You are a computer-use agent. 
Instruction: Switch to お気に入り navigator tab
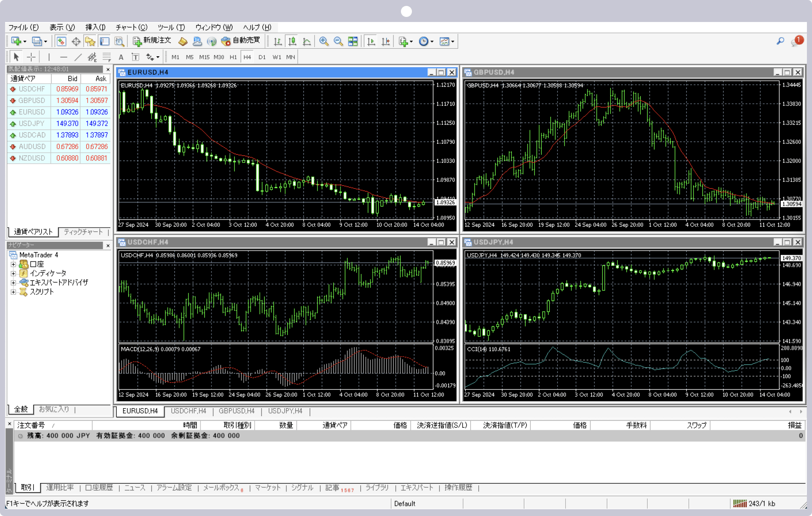click(x=54, y=409)
